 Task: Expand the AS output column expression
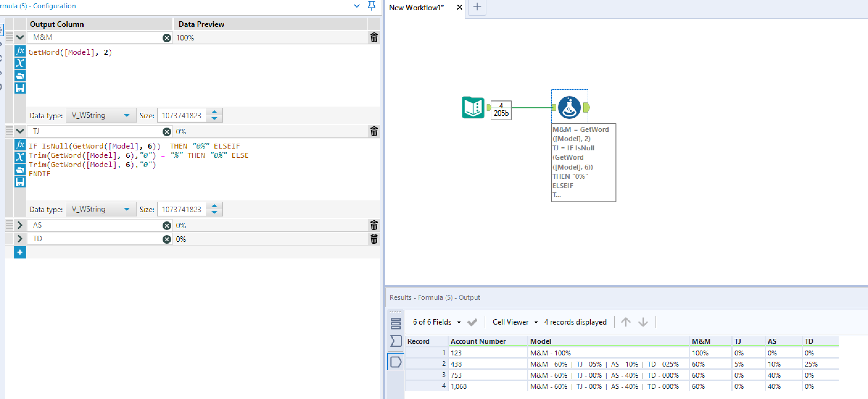point(20,225)
